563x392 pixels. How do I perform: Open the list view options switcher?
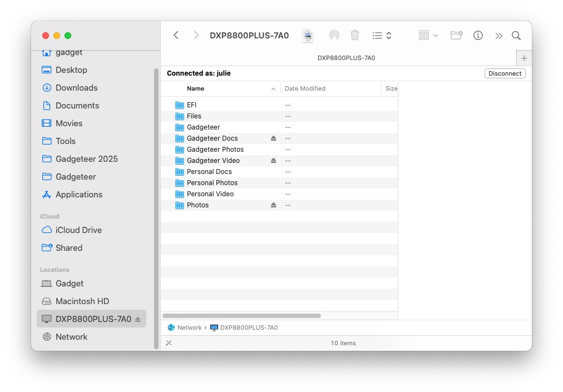382,35
